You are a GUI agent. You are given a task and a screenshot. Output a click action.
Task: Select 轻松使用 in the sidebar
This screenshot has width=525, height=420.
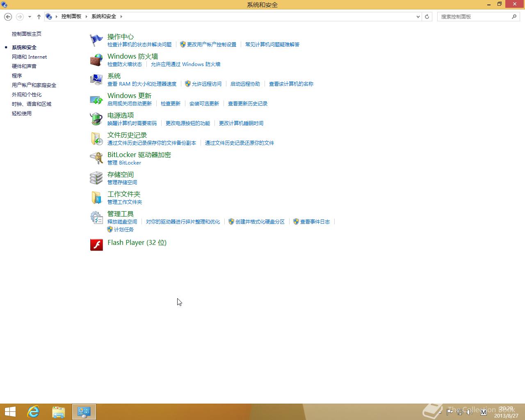[x=22, y=114]
